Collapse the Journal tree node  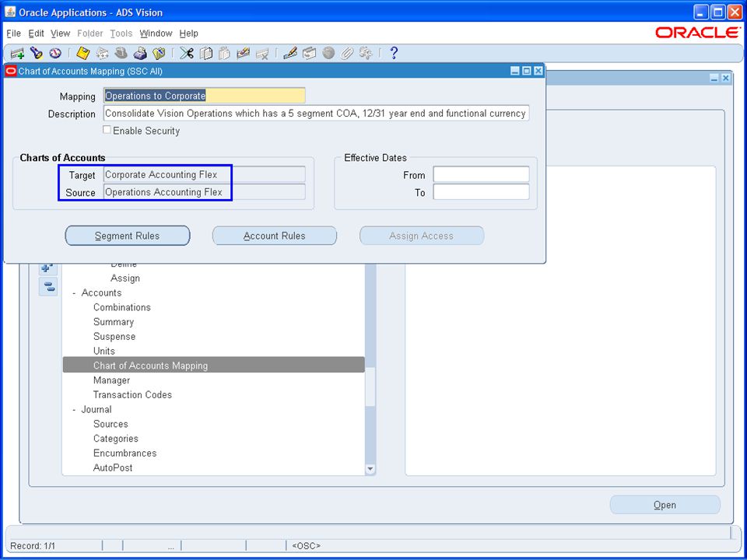[x=74, y=410]
